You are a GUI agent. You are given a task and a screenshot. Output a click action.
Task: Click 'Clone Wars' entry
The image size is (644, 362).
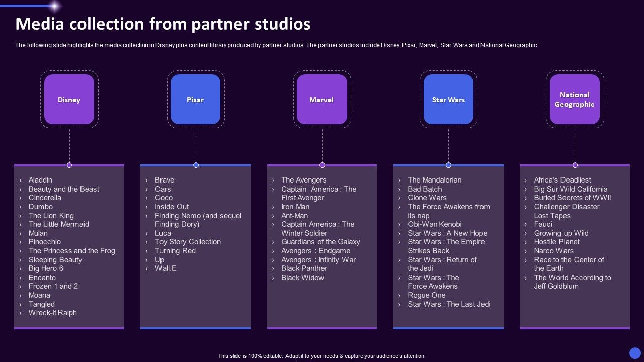point(427,198)
